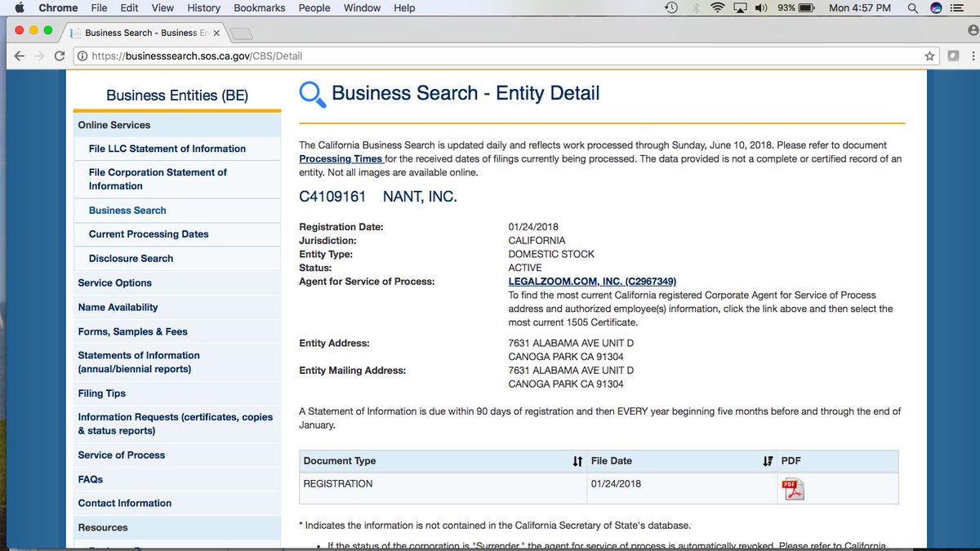Viewport: 980px width, 551px height.
Task: Open the Chrome application menu
Action: pos(58,8)
